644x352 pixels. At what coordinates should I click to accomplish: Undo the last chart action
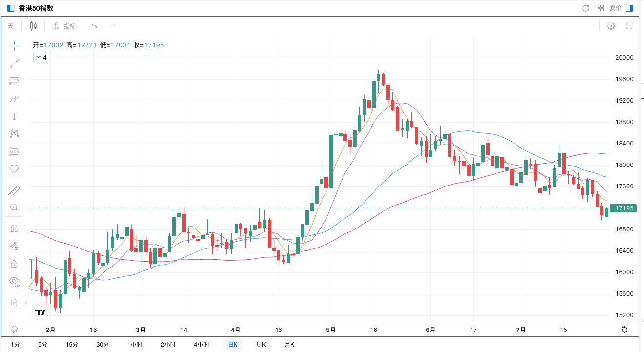pyautogui.click(x=94, y=26)
